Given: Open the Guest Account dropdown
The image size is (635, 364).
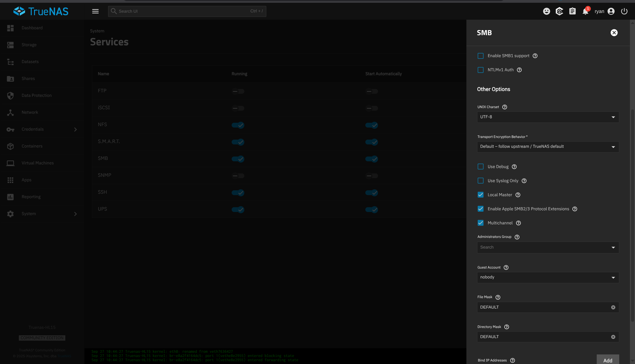Looking at the screenshot, I should point(548,277).
